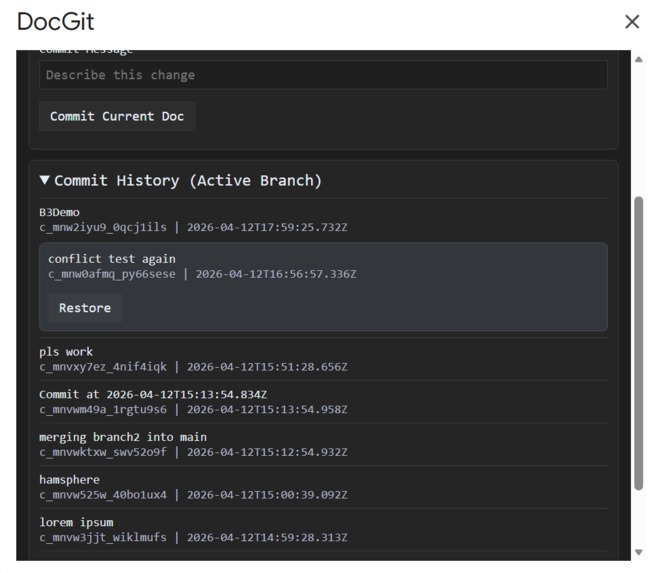The width and height of the screenshot is (656, 573).
Task: Select the 'lorem ipsum' commit
Action: coord(76,522)
